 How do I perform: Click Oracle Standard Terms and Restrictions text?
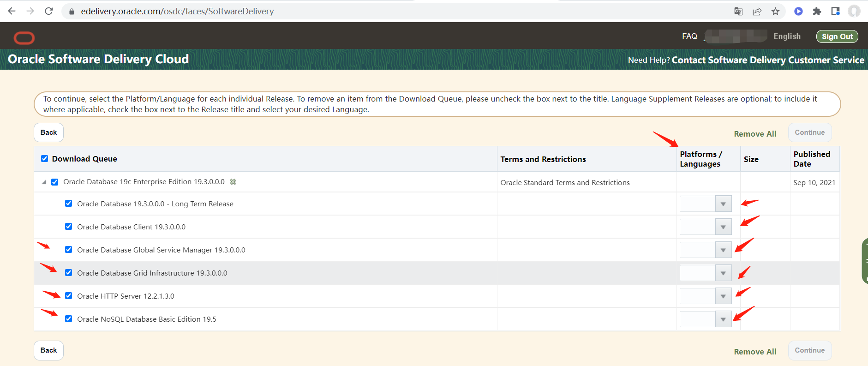click(565, 183)
